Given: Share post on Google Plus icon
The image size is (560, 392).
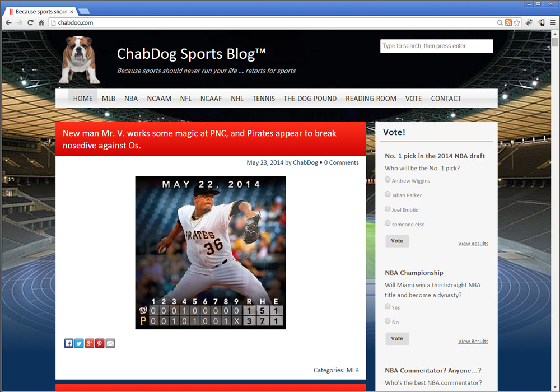Looking at the screenshot, I should [89, 343].
